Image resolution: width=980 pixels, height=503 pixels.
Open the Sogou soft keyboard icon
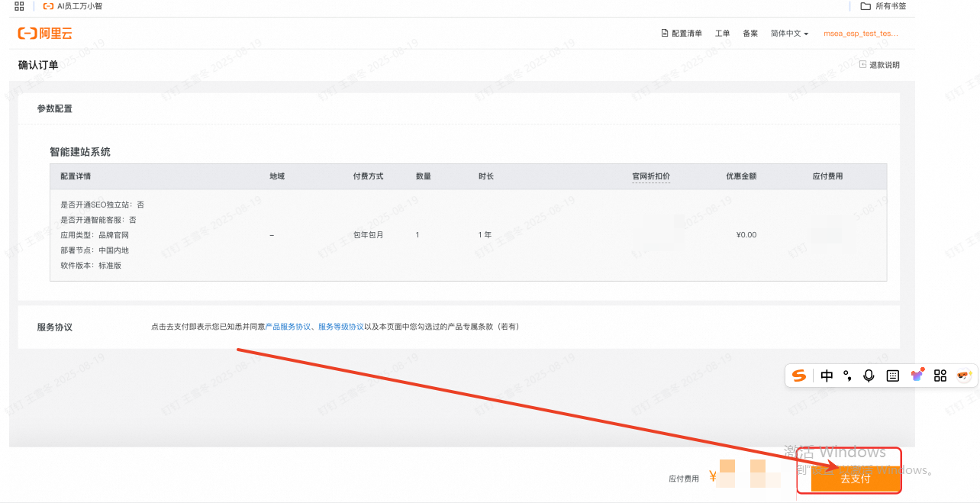point(893,376)
